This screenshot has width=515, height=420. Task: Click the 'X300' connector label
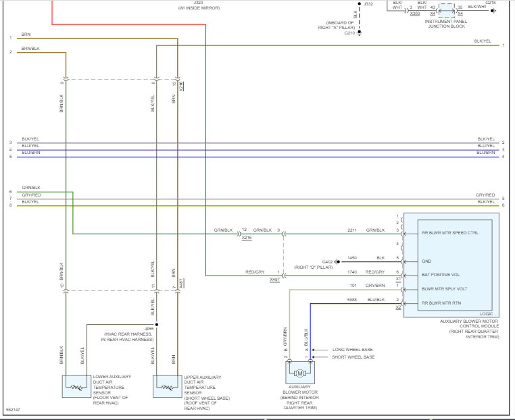point(415,14)
